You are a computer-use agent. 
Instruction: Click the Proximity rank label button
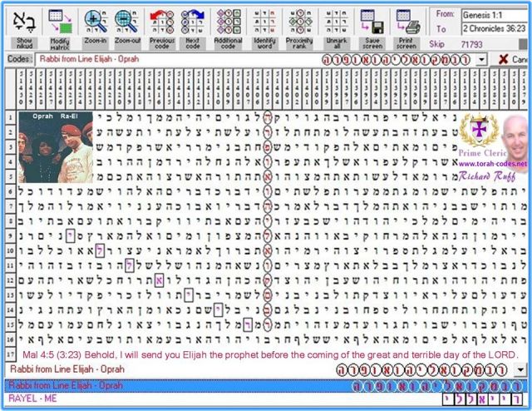pos(299,43)
